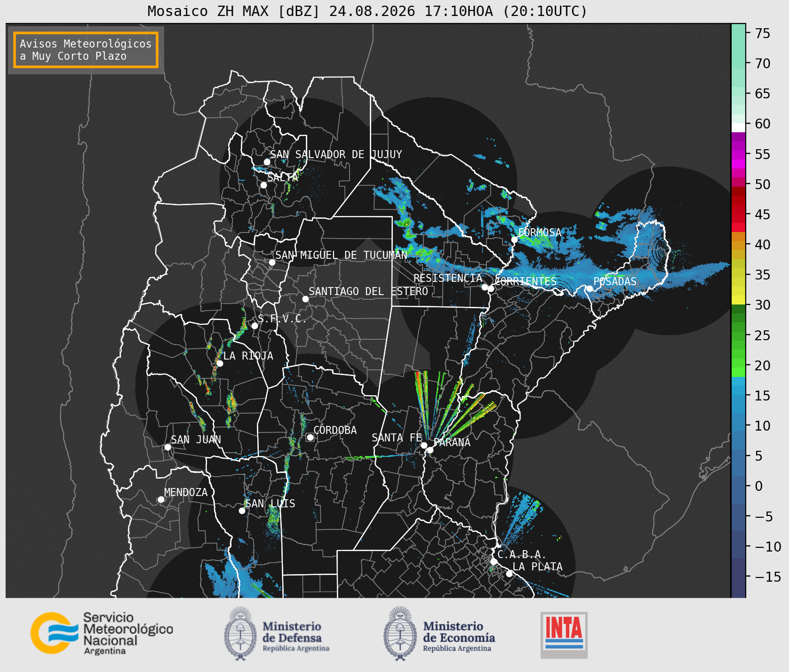Click the SANTIAGO DEL ESTERO label

(x=368, y=291)
